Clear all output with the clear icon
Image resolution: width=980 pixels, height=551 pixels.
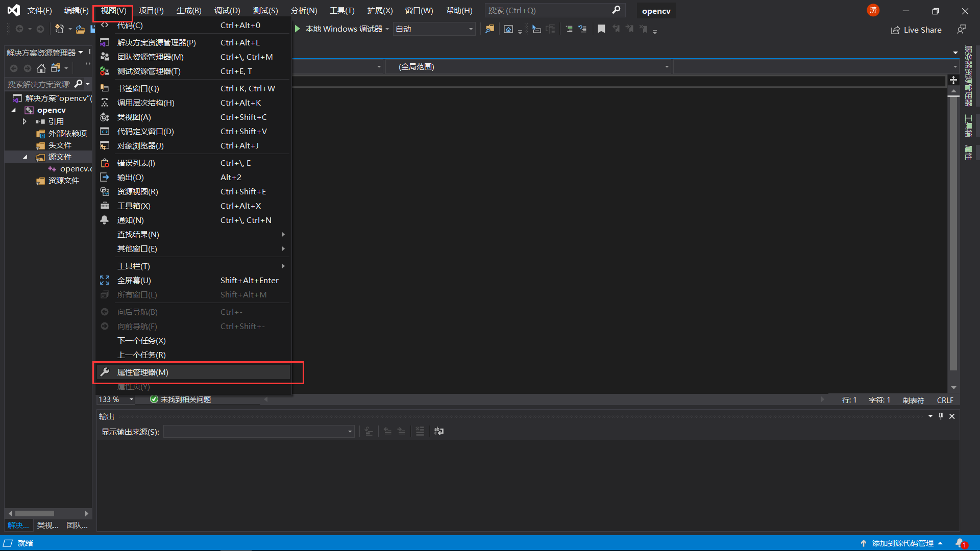click(420, 431)
